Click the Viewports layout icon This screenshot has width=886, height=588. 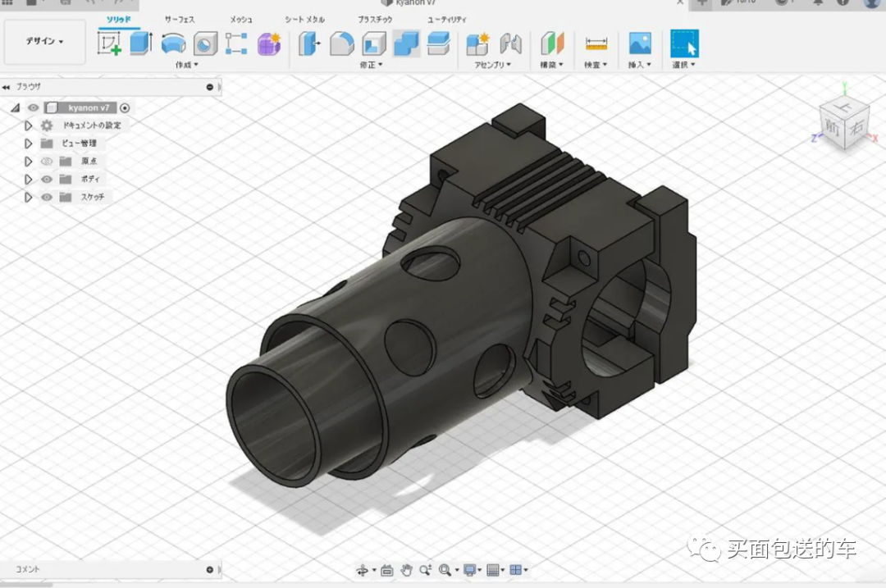(x=515, y=571)
